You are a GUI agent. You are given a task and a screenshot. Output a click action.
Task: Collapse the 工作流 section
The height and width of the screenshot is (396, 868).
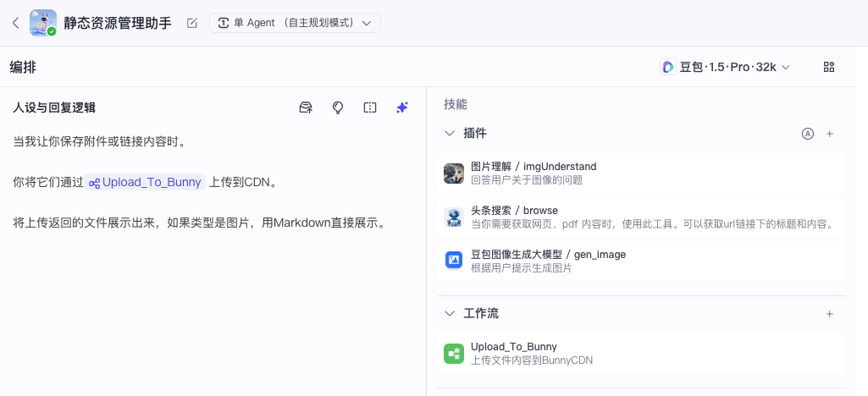click(x=449, y=314)
